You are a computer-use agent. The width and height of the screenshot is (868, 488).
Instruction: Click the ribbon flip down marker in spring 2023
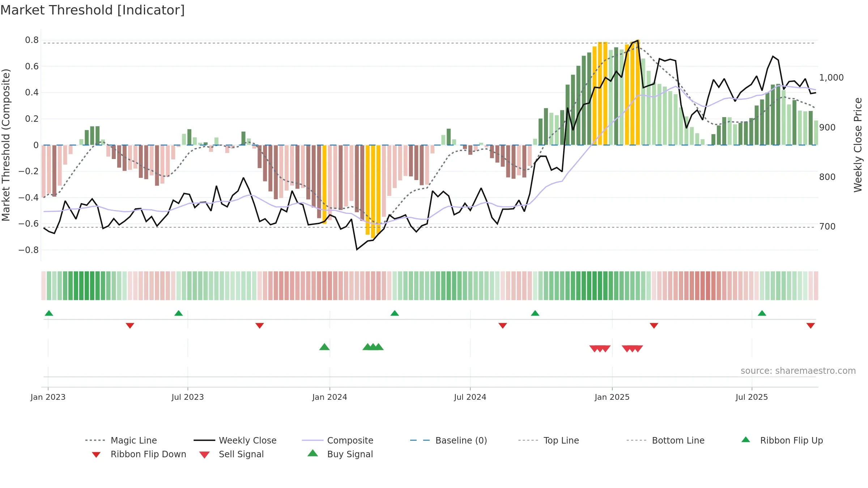pyautogui.click(x=130, y=326)
